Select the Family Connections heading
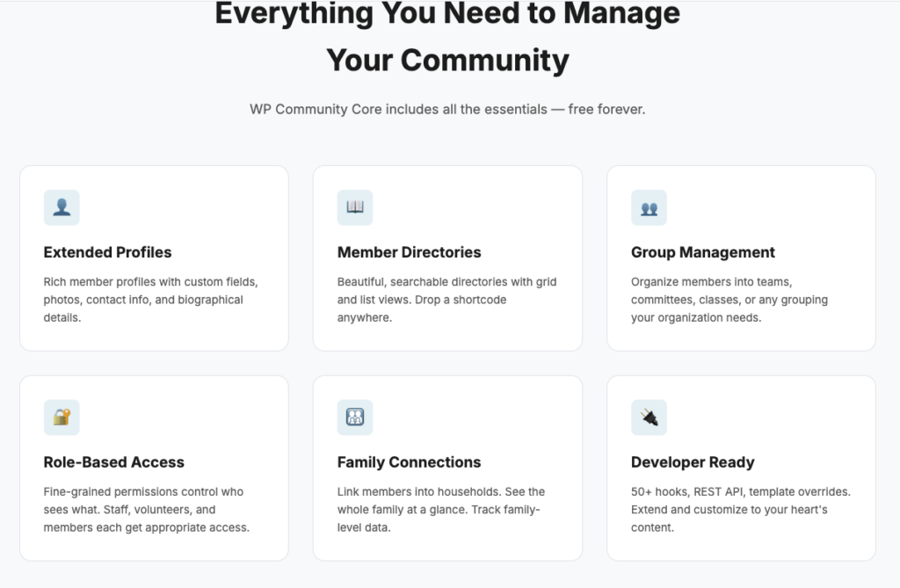Image resolution: width=900 pixels, height=588 pixels. [409, 462]
